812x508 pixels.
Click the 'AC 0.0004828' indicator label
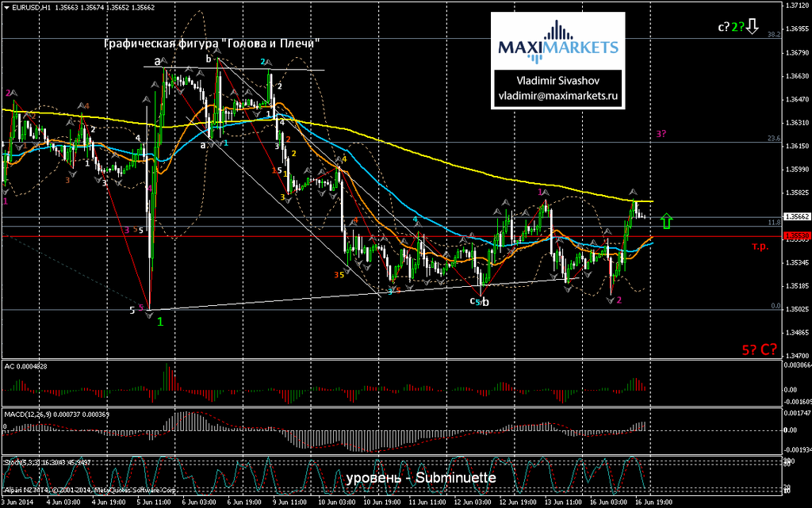[x=26, y=366]
